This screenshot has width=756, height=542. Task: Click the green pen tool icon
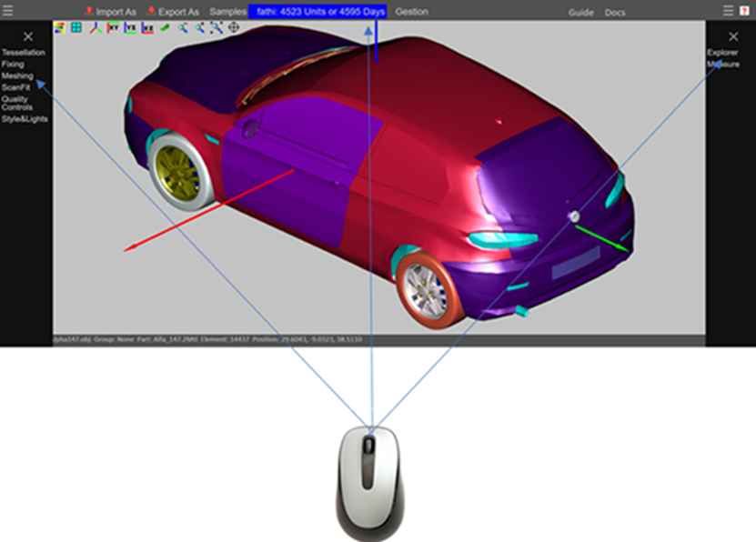[165, 27]
